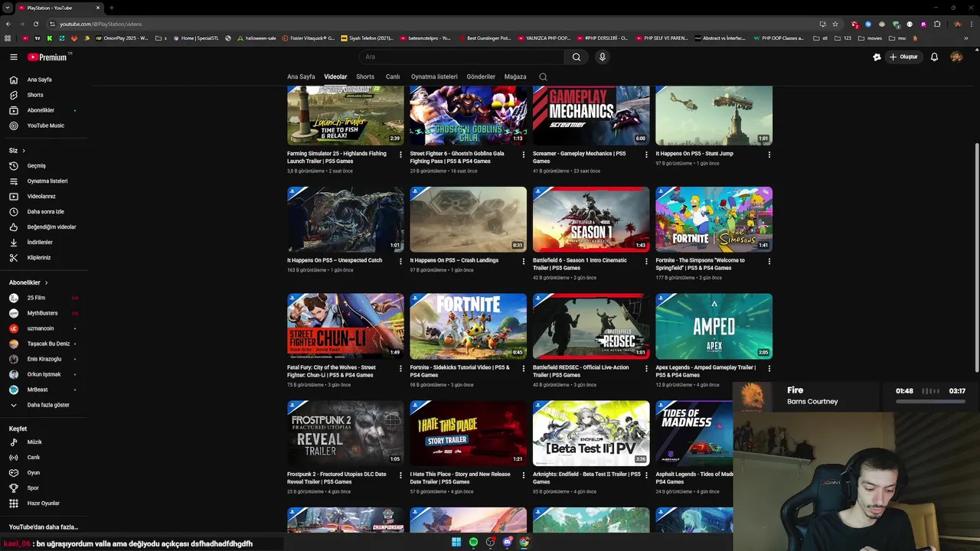The height and width of the screenshot is (551, 980).
Task: Seek the Fire song progress bar
Action: [x=929, y=401]
